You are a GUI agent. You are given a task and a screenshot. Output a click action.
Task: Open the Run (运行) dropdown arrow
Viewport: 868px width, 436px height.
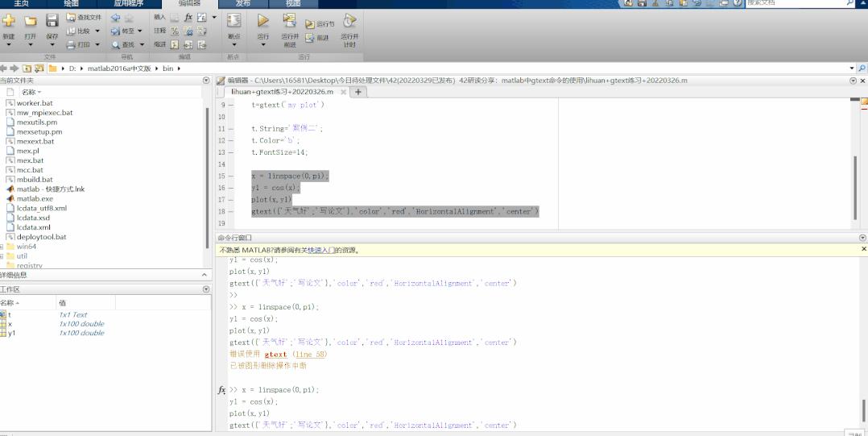pyautogui.click(x=263, y=45)
